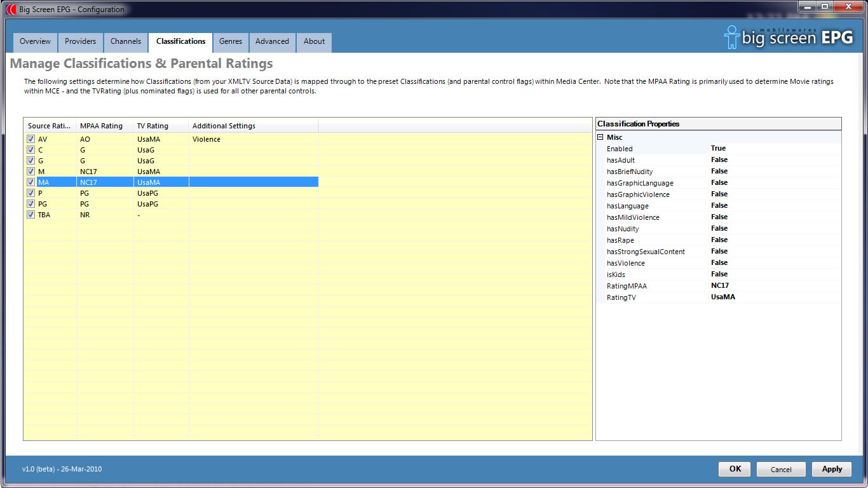Viewport: 868px width, 488px height.
Task: Open the About tab
Action: coord(314,42)
